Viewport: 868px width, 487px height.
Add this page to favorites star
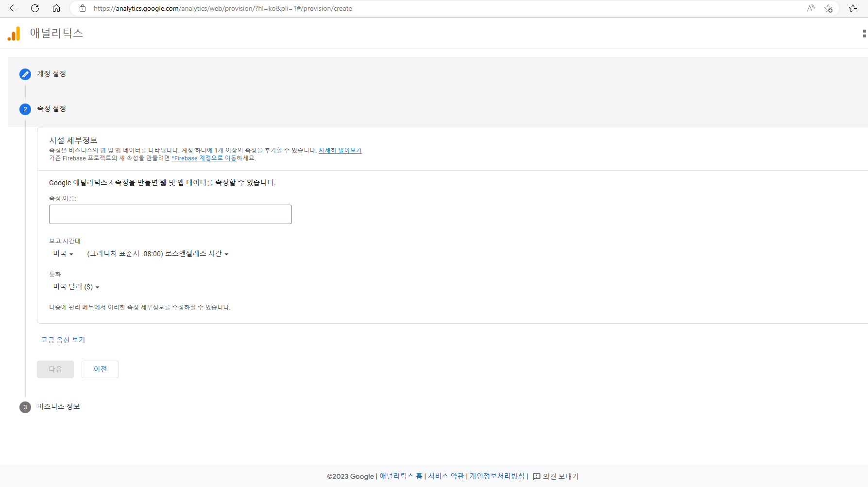click(x=829, y=8)
